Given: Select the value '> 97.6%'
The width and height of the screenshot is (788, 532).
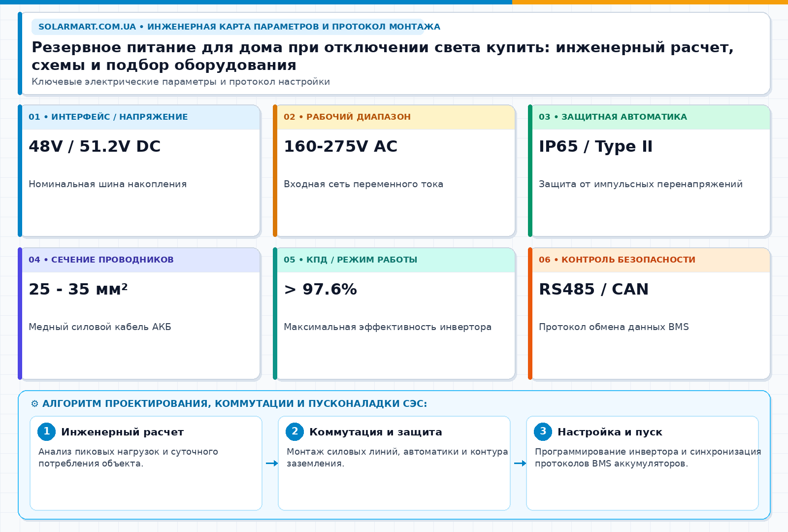Looking at the screenshot, I should click(321, 289).
